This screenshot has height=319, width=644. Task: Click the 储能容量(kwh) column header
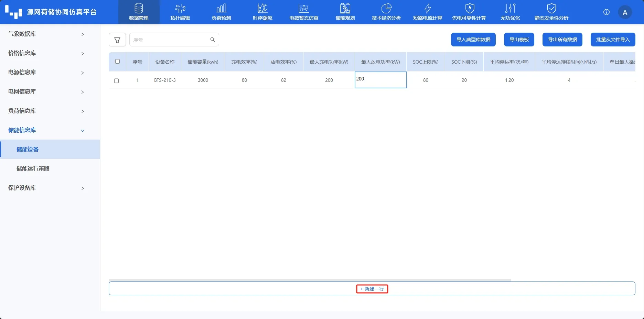(203, 62)
